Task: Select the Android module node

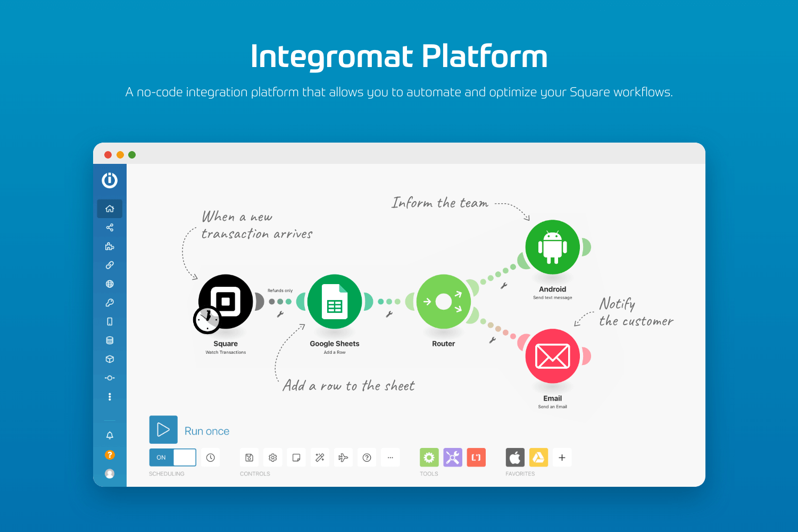Action: tap(553, 247)
